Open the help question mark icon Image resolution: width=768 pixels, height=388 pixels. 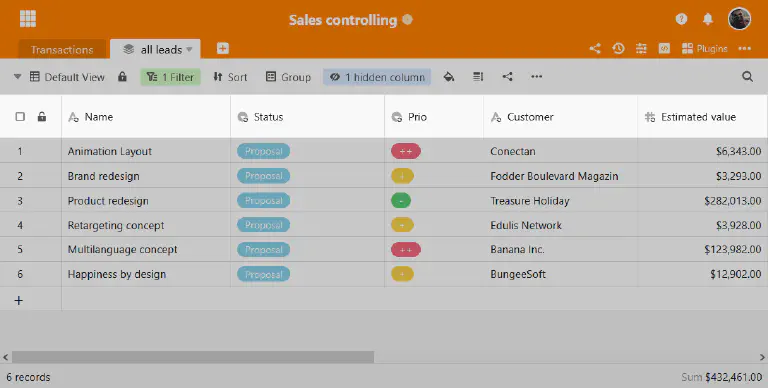(x=681, y=19)
